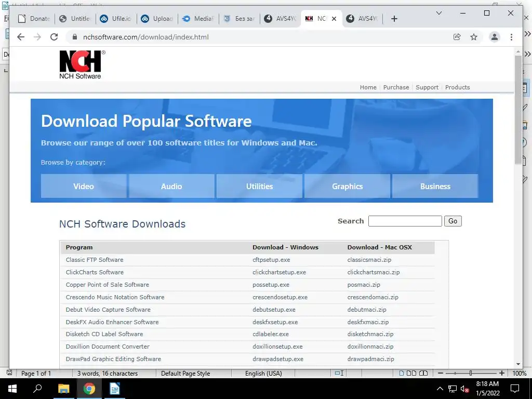Open the Chrome profile avatar menu

495,37
